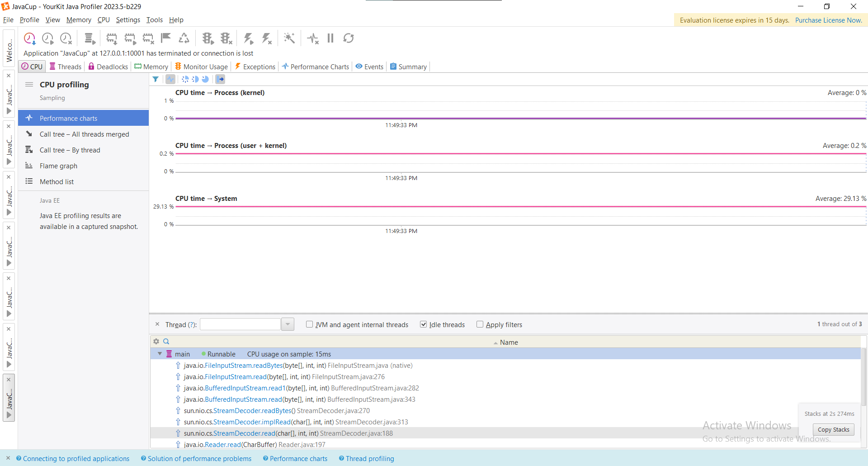This screenshot has width=868, height=466.
Task: Uncheck the Idle threads checkbox
Action: click(x=424, y=324)
